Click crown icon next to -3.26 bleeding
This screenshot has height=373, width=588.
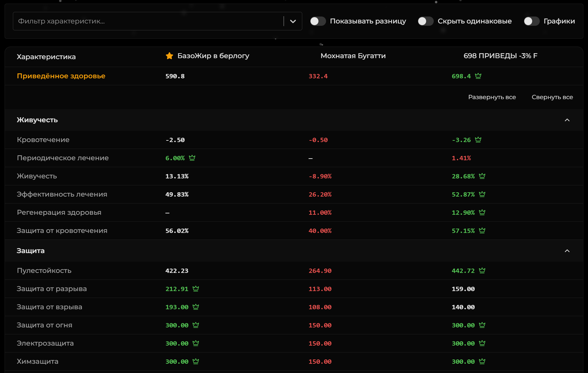tap(478, 140)
